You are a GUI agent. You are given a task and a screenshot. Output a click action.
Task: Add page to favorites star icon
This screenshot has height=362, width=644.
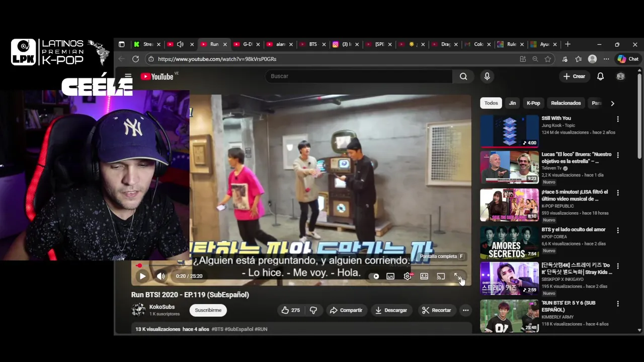tap(548, 59)
